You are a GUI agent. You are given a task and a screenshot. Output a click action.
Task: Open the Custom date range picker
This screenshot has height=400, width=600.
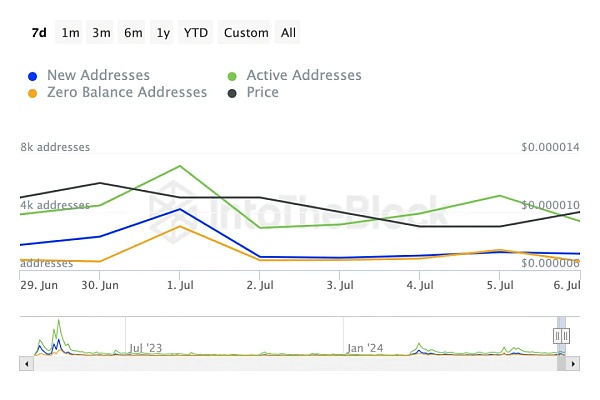tap(246, 33)
